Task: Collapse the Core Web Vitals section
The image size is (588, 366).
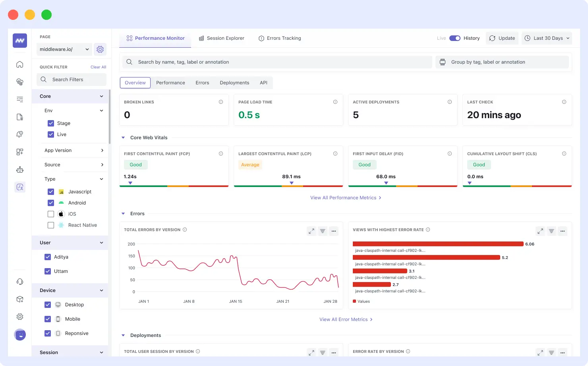Action: point(123,137)
